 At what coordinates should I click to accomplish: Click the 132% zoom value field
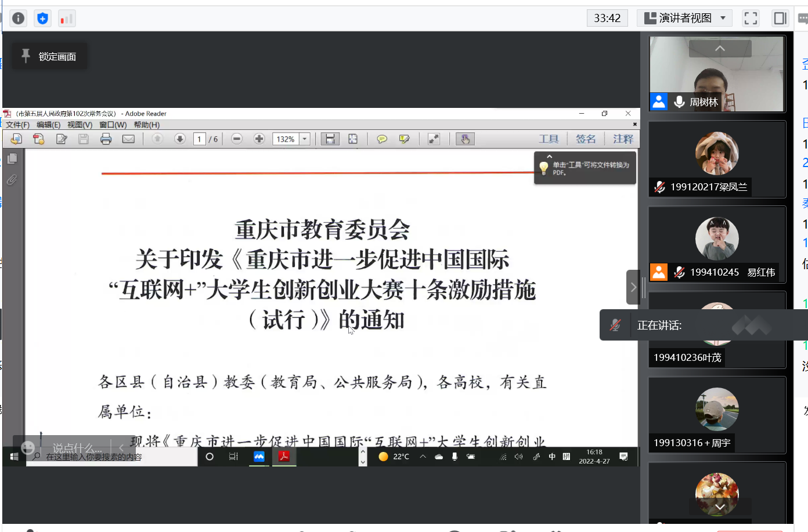(286, 139)
